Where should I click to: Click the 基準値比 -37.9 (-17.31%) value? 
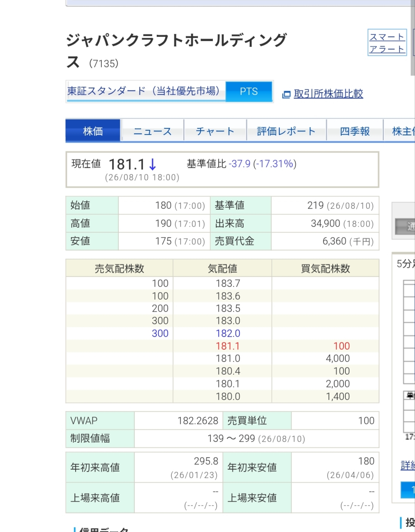coord(262,164)
